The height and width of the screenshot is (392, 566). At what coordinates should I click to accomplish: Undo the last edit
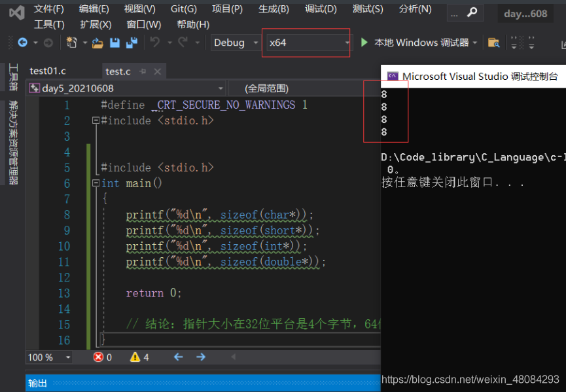tap(155, 43)
